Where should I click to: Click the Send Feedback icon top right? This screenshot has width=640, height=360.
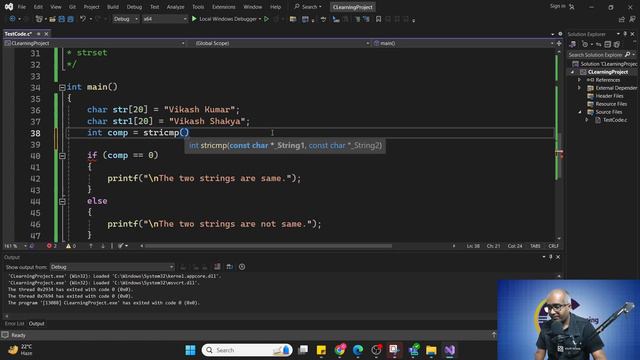point(632,19)
